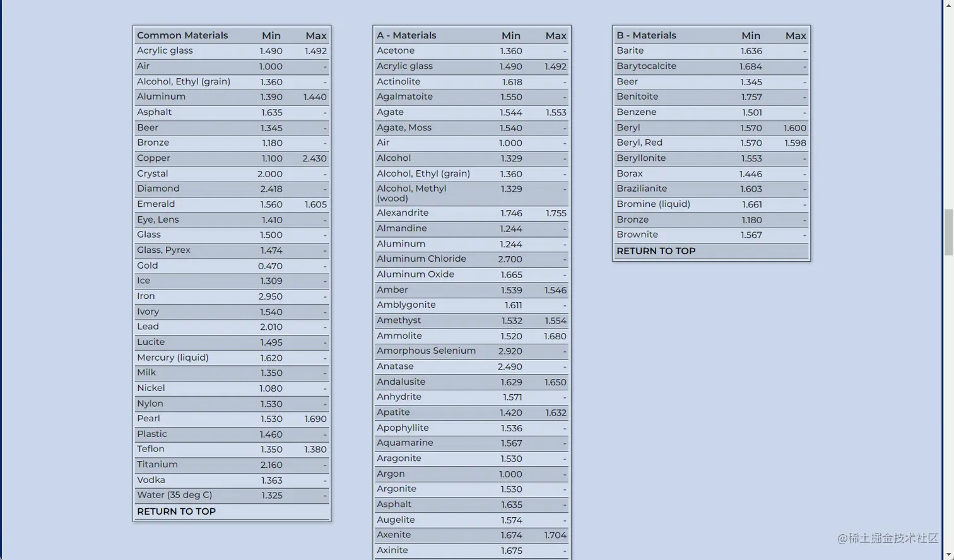Click the Titanium material name
Image resolution: width=954 pixels, height=560 pixels.
pyautogui.click(x=157, y=464)
